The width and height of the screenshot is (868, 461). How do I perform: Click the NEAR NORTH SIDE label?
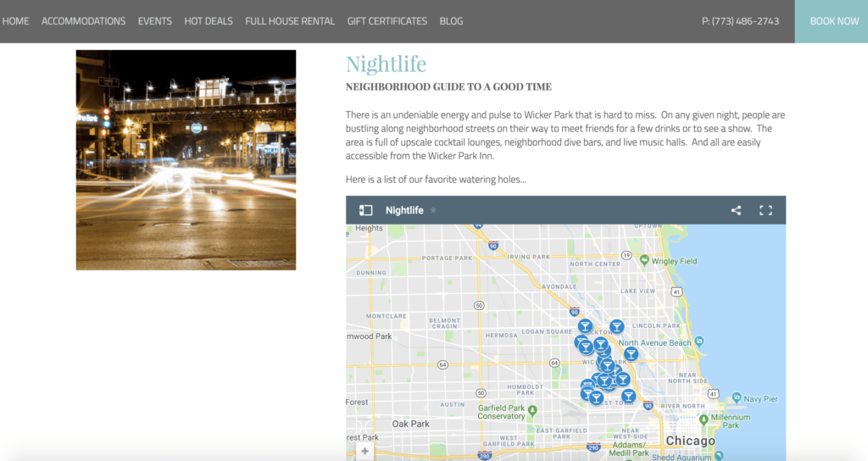coord(687,378)
